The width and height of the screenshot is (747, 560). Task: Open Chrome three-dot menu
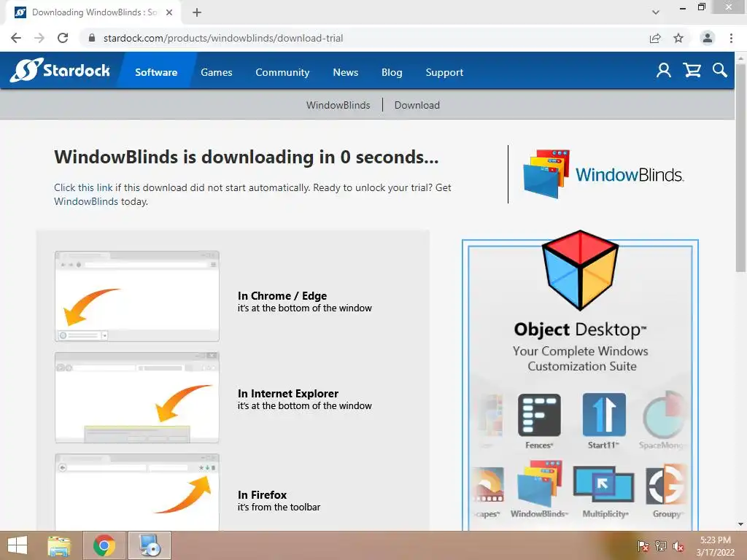731,38
